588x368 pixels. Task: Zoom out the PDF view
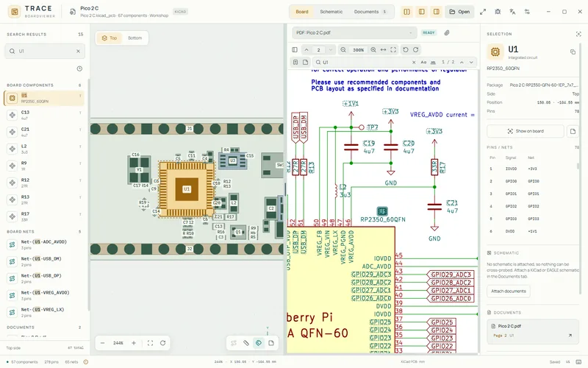tap(343, 49)
